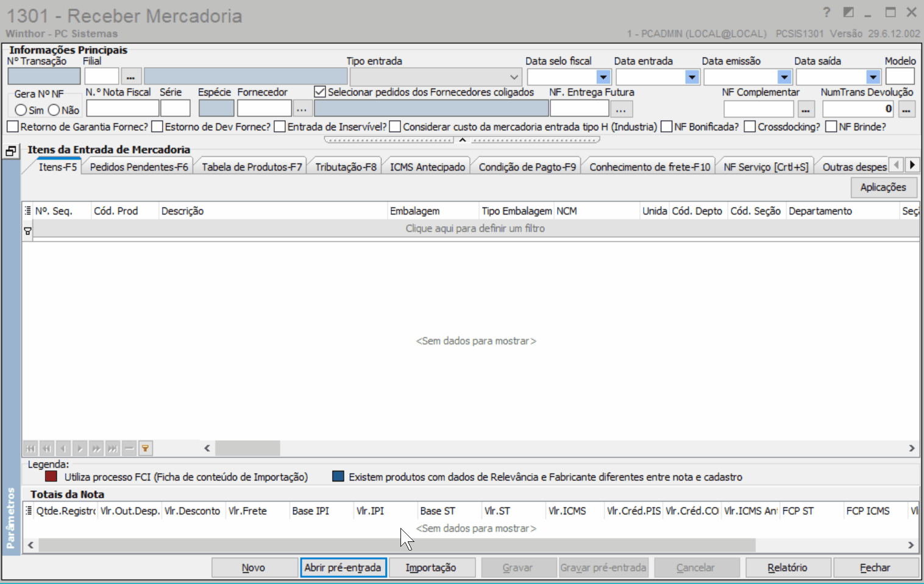Go to first record in navigator
Screen dimensions: 924x584
pyautogui.click(x=30, y=449)
